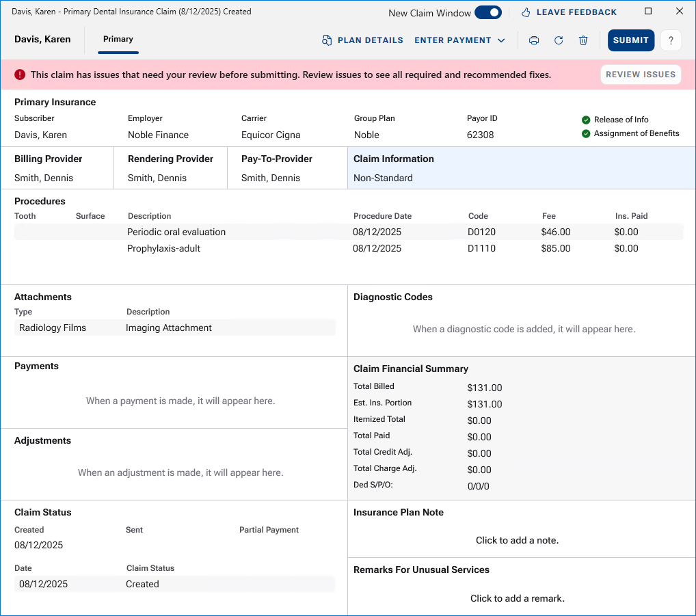Toggle the New Claim Window switch
Image resolution: width=696 pixels, height=616 pixels.
click(487, 12)
